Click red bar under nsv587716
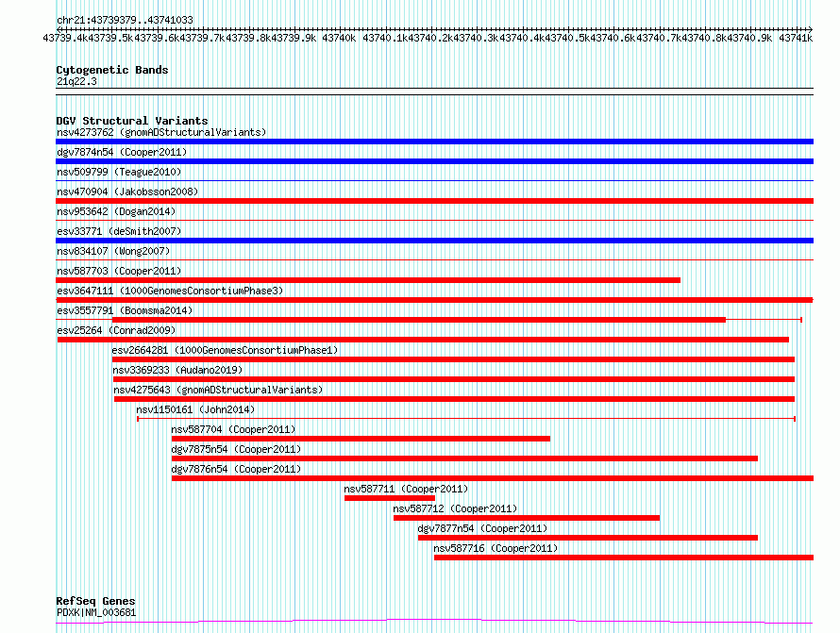Viewport: 840px width, 633px height. coord(624,558)
